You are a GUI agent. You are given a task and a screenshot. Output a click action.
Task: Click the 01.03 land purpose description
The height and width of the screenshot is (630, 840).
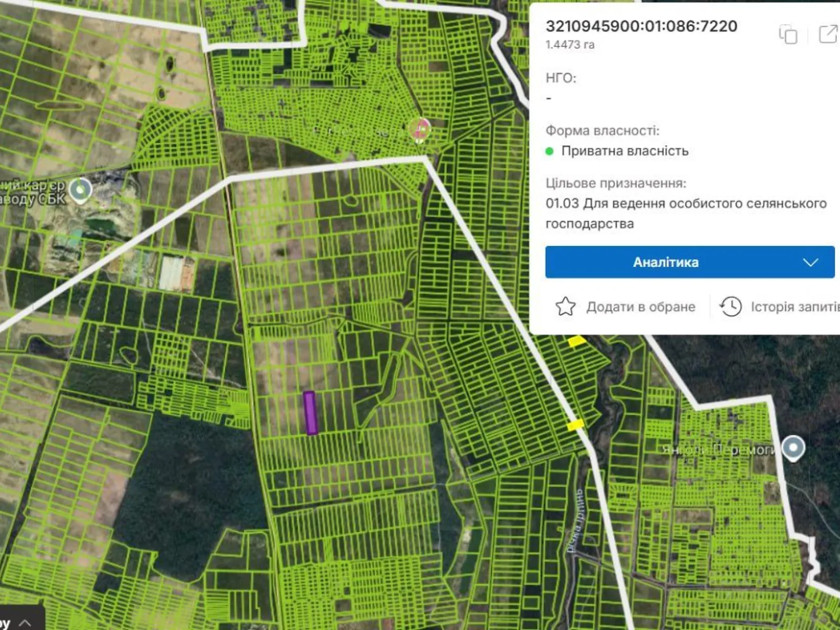tap(686, 213)
